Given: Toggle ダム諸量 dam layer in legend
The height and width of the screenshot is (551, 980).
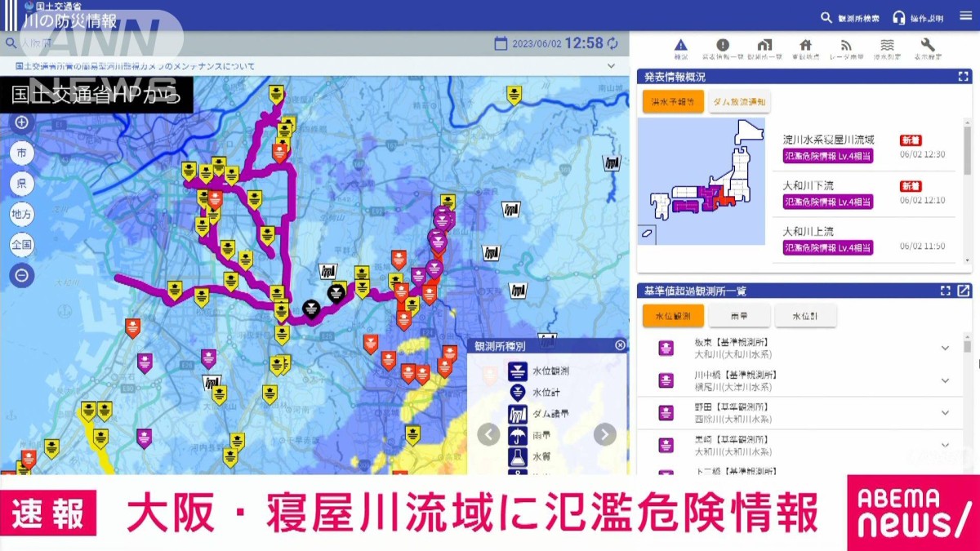Looking at the screenshot, I should pyautogui.click(x=517, y=413).
